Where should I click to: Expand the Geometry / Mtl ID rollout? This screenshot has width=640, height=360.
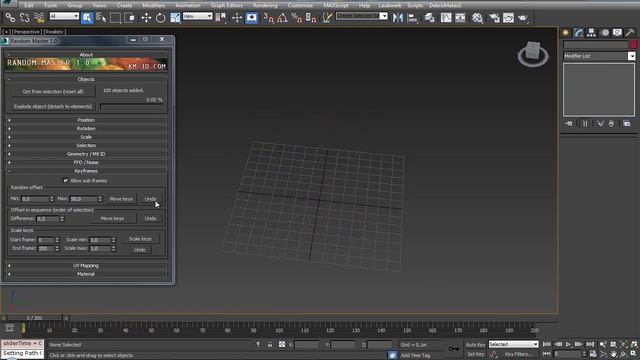point(86,154)
